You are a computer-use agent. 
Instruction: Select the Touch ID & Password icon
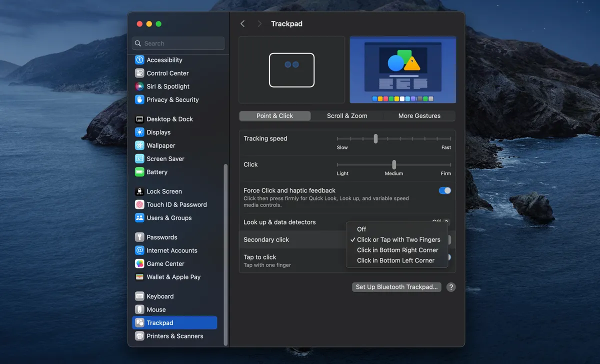point(139,204)
